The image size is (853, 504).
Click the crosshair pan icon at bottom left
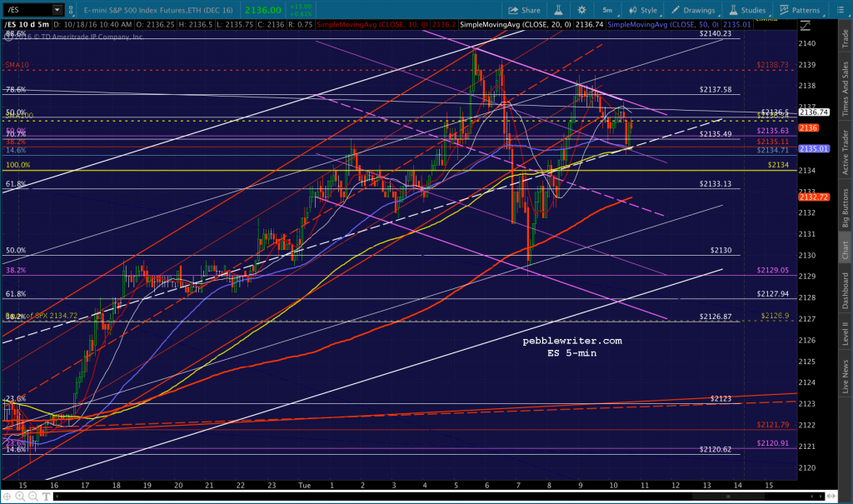pos(7,497)
